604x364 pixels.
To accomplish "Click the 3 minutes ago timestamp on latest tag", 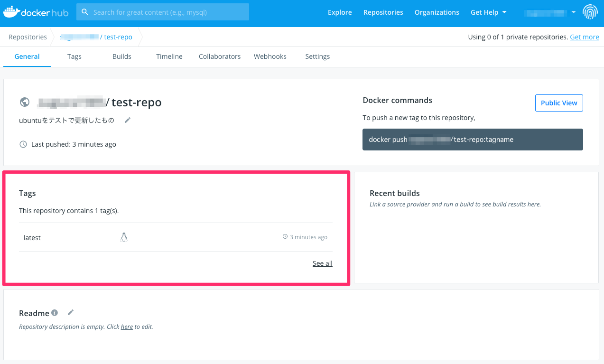I will coord(308,237).
